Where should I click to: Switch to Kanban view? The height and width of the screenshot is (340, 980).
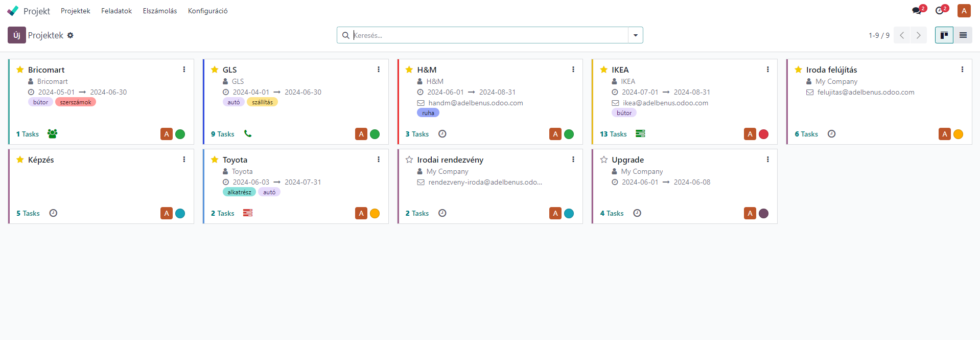click(944, 35)
